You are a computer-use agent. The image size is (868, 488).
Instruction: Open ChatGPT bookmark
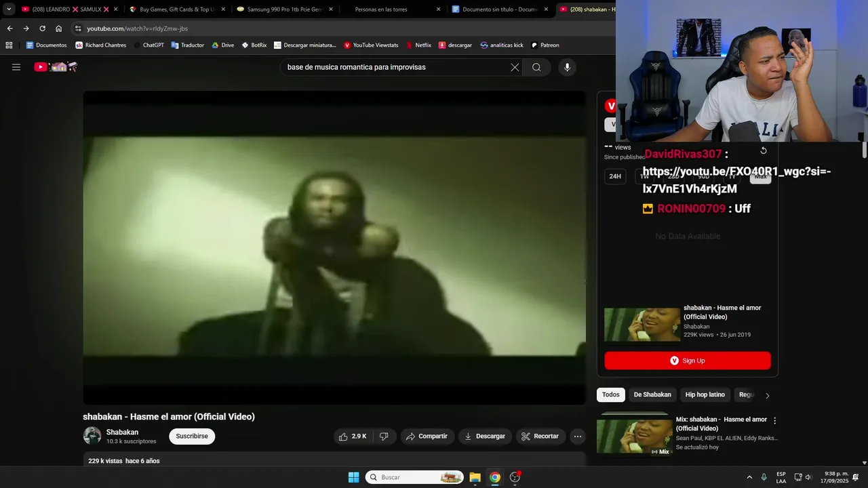pyautogui.click(x=149, y=45)
